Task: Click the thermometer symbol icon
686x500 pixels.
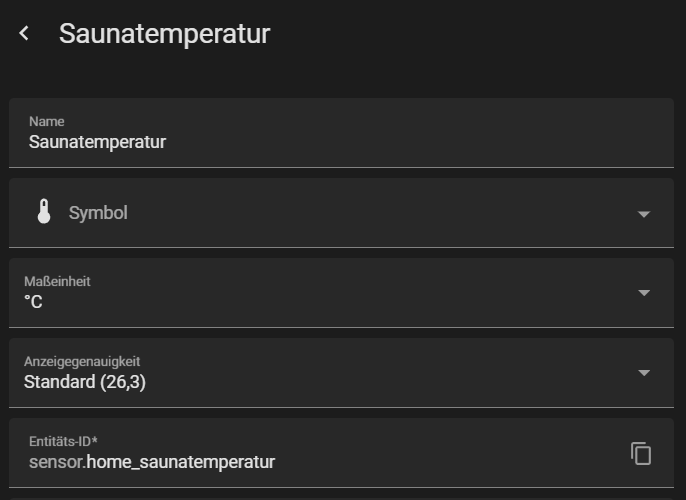Action: [x=42, y=212]
